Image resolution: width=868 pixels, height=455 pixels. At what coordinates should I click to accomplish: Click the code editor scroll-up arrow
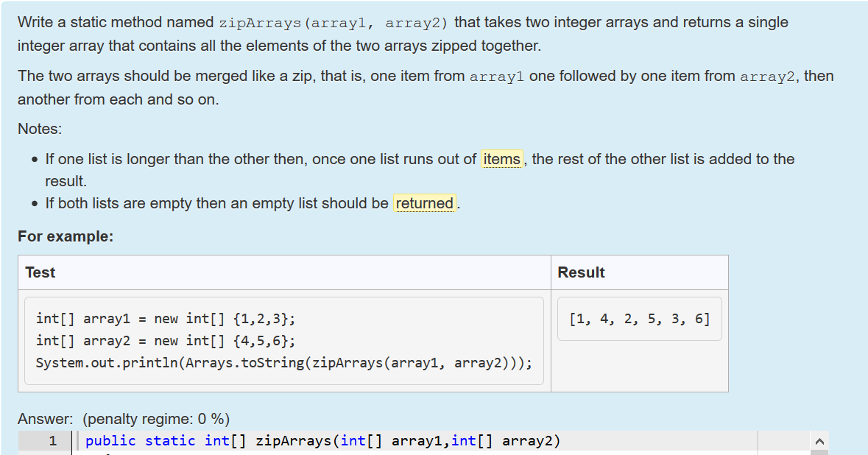point(820,441)
